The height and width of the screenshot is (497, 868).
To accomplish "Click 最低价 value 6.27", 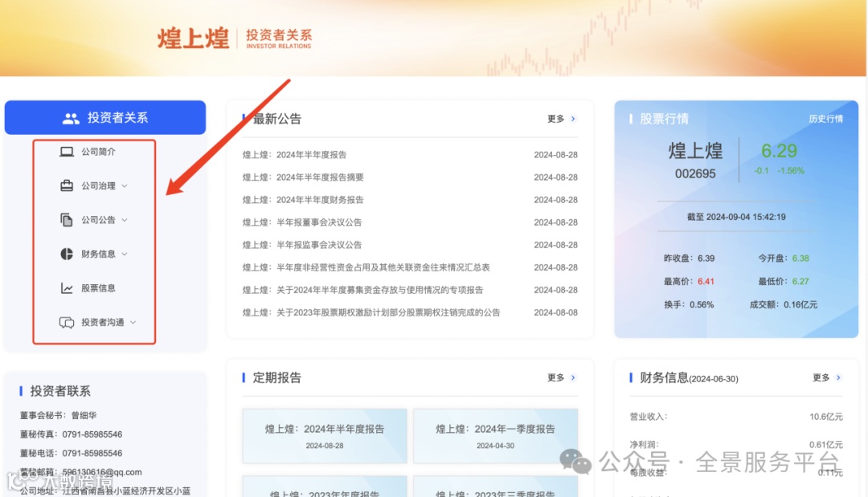I will point(800,281).
